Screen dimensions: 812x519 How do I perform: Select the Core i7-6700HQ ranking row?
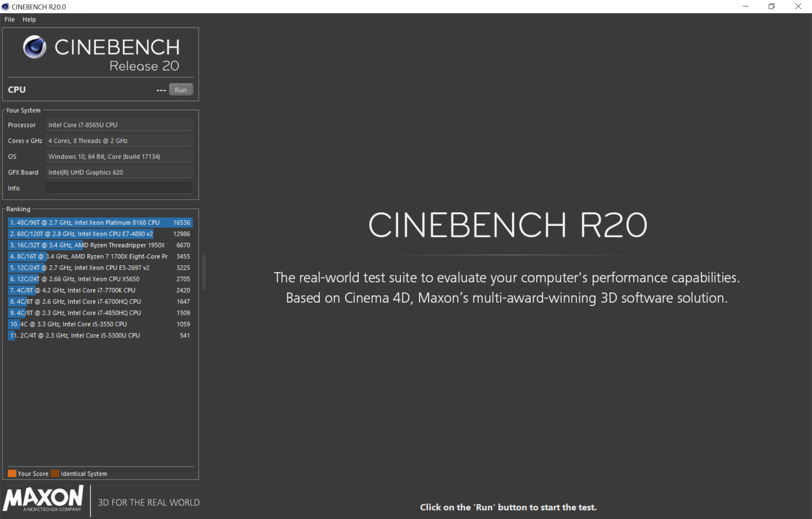100,302
